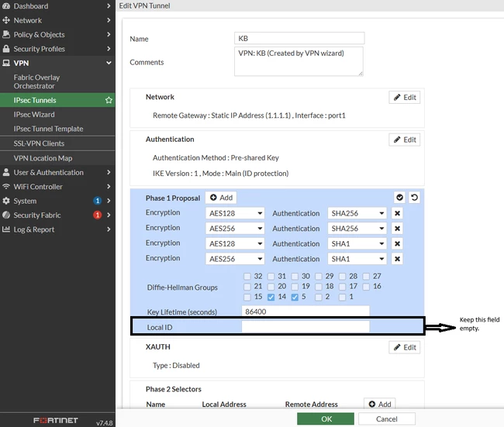The width and height of the screenshot is (504, 427).
Task: Open second row SHA256 authentication dropdown
Action: point(357,229)
